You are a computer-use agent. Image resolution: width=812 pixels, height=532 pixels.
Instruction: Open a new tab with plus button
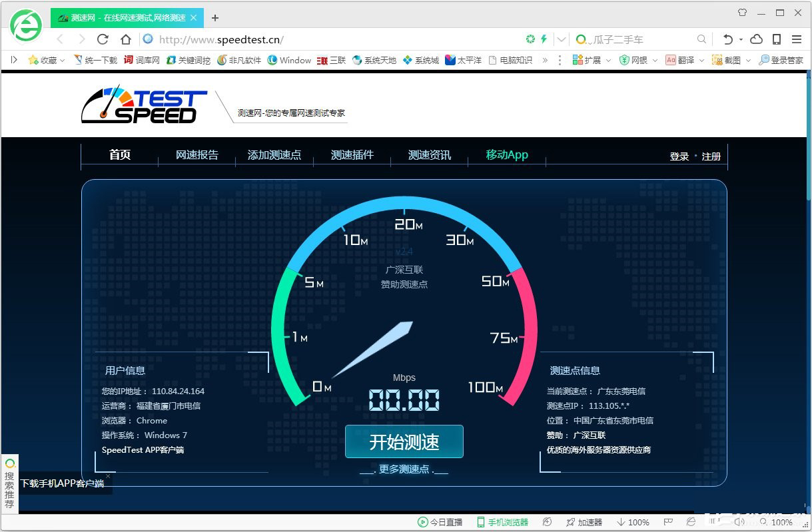[215, 17]
